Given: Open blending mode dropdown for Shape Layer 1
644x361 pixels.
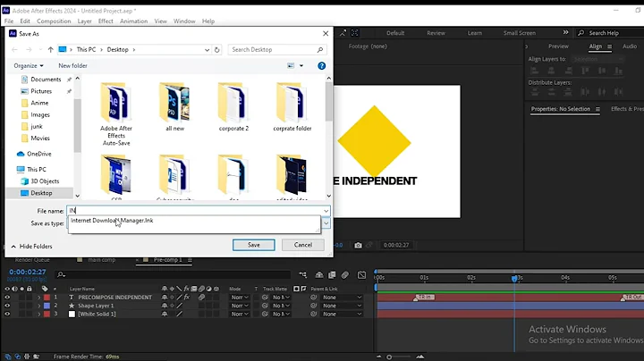Looking at the screenshot, I should [239, 306].
